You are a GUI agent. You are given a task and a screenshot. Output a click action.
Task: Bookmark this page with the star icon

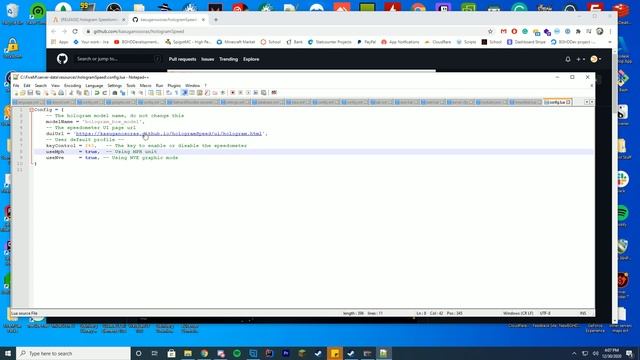tap(490, 31)
